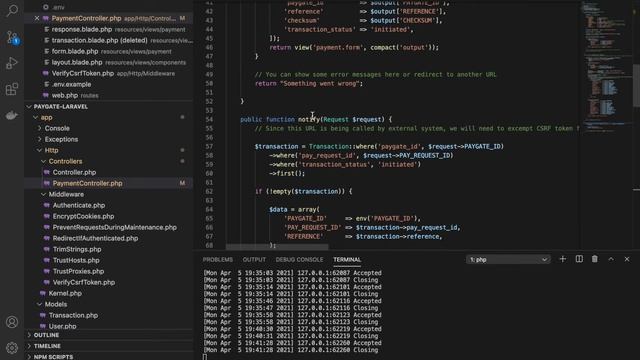Select response.blade.php in open editors
The height and width of the screenshot is (360, 640).
[x=109, y=29]
